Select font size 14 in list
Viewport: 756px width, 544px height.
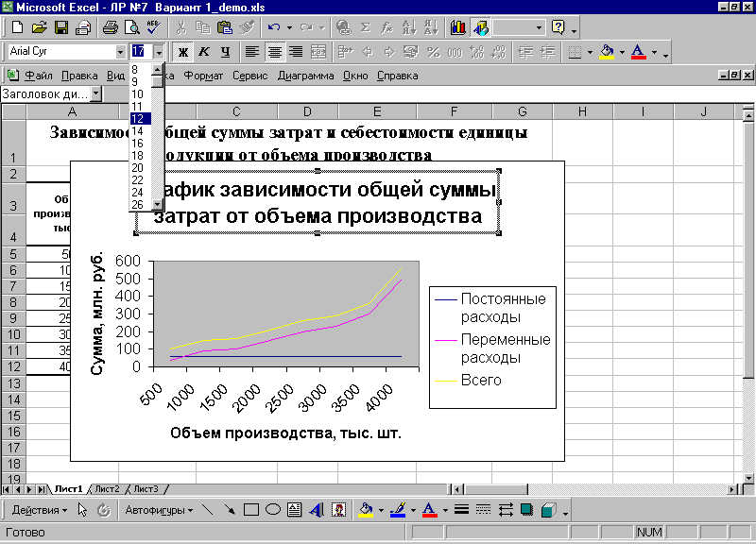pos(140,130)
